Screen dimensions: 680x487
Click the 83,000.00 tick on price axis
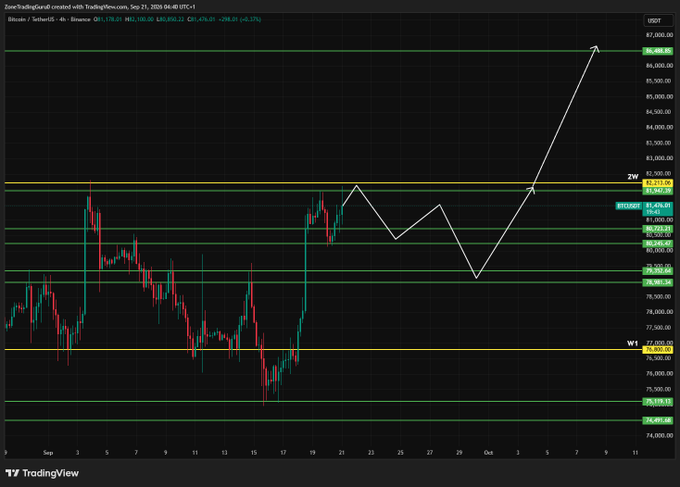659,158
